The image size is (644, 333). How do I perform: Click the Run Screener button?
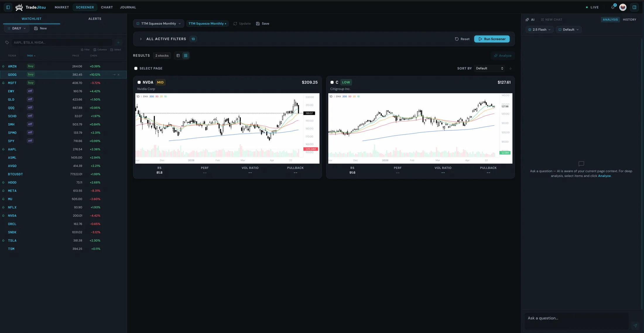pyautogui.click(x=492, y=39)
